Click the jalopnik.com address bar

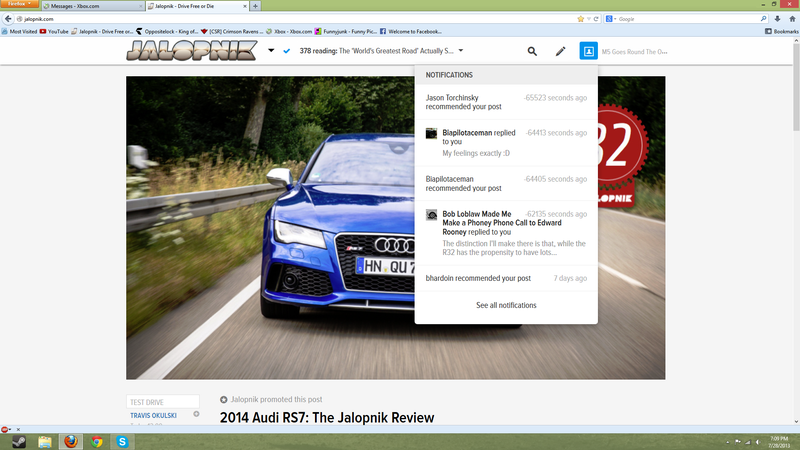[296, 19]
